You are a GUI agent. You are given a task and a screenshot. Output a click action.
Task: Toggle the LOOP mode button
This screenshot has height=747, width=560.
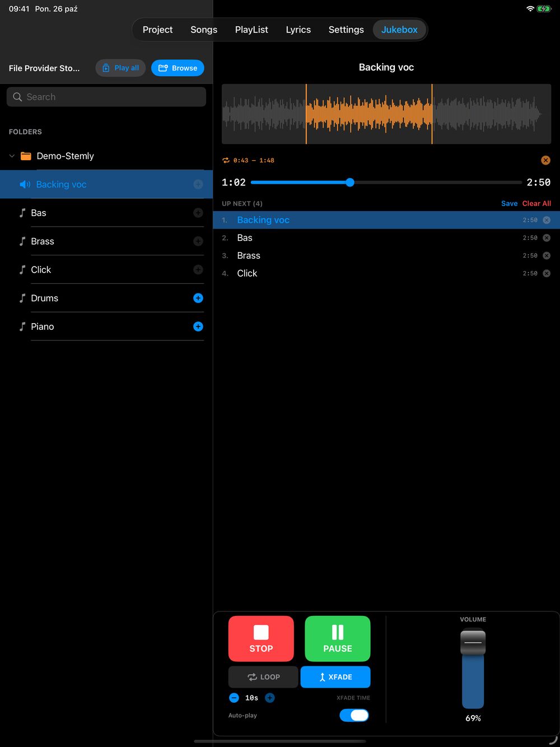263,677
